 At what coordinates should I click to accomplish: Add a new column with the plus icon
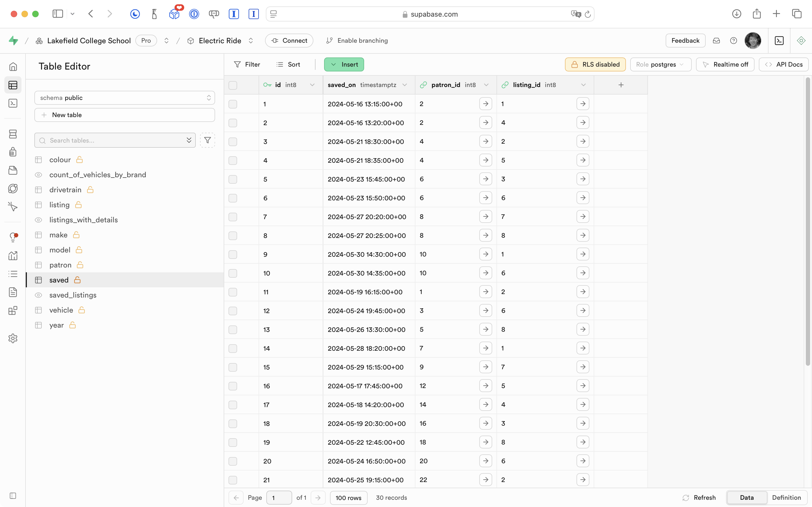click(621, 85)
